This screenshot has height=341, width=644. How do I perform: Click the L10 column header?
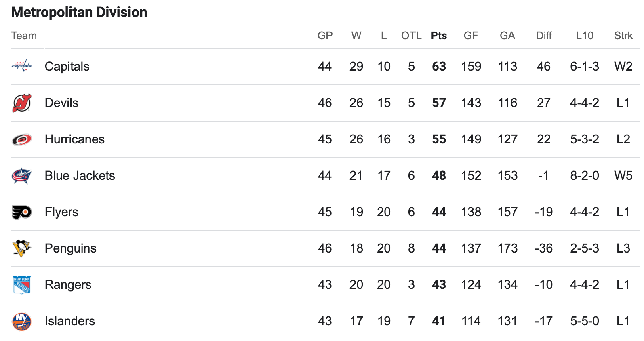tap(584, 36)
